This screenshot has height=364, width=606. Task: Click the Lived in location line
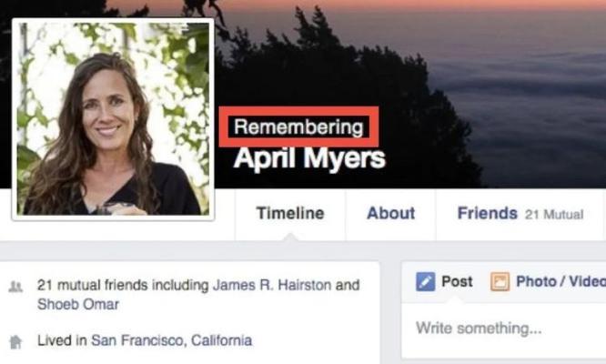tap(145, 340)
